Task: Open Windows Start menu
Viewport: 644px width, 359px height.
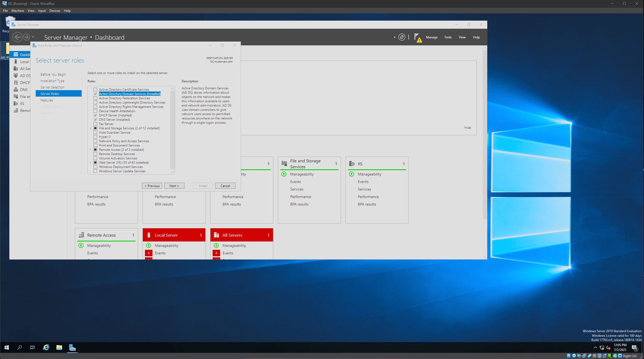Action: point(7,347)
